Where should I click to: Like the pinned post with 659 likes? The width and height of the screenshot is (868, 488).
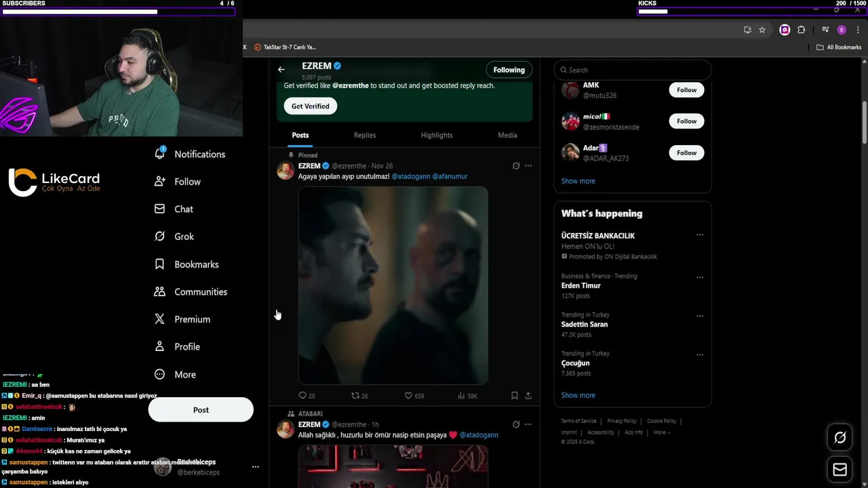[x=408, y=395]
